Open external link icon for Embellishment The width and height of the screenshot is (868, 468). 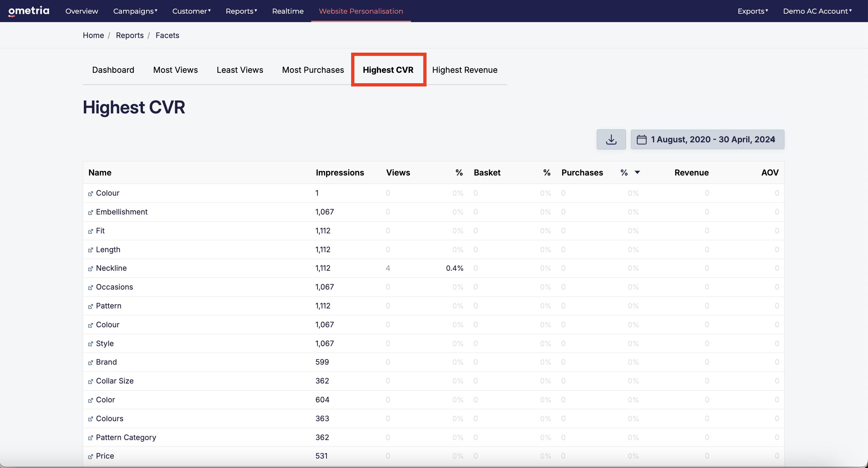(x=90, y=213)
